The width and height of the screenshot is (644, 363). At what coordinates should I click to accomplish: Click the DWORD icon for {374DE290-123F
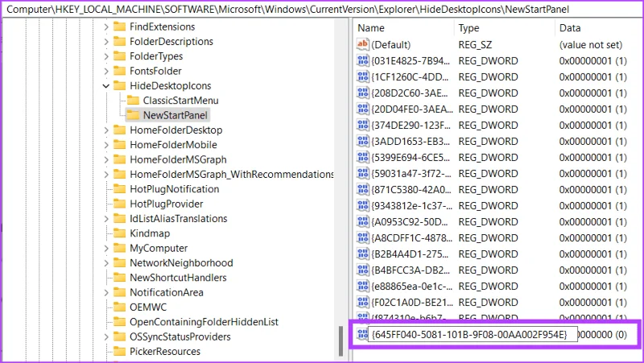click(x=363, y=126)
